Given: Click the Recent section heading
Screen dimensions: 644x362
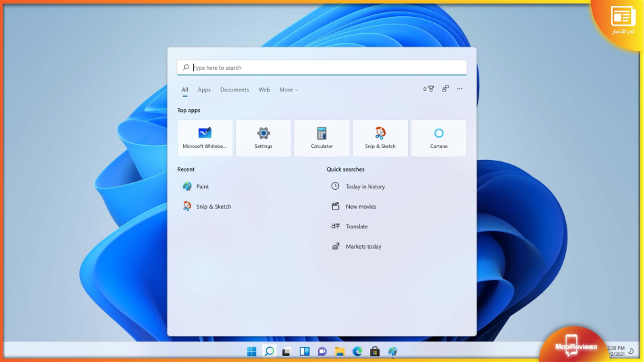Looking at the screenshot, I should pyautogui.click(x=186, y=169).
